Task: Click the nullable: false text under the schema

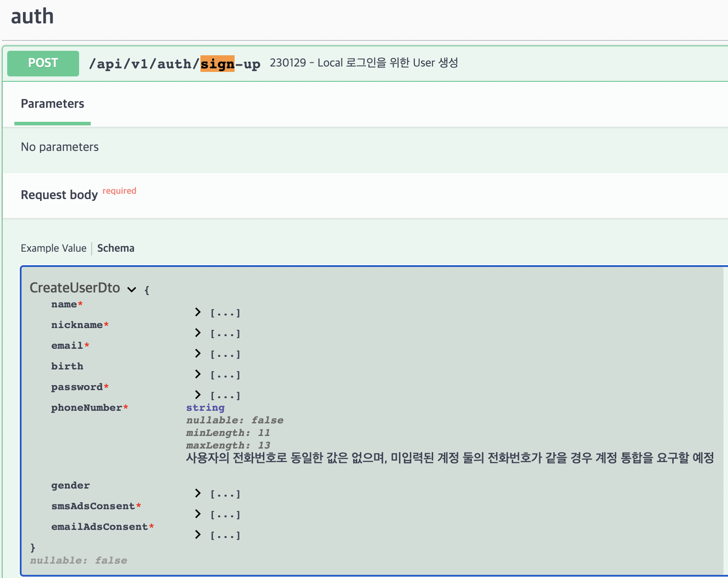Action: pyautogui.click(x=78, y=560)
